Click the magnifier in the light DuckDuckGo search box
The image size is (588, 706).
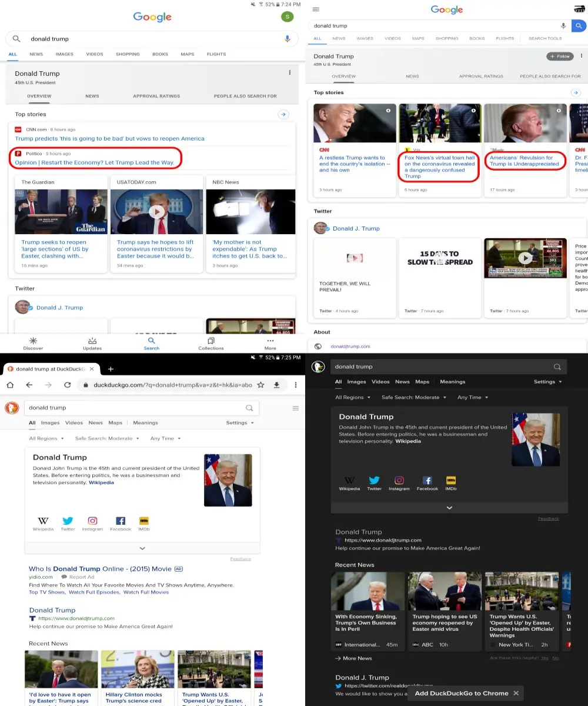point(249,408)
